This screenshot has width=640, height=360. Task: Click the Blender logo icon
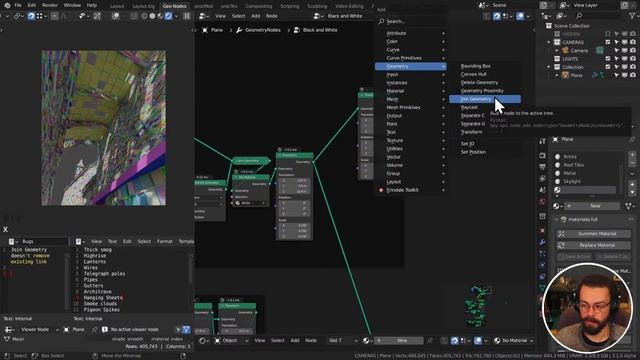[x=7, y=5]
